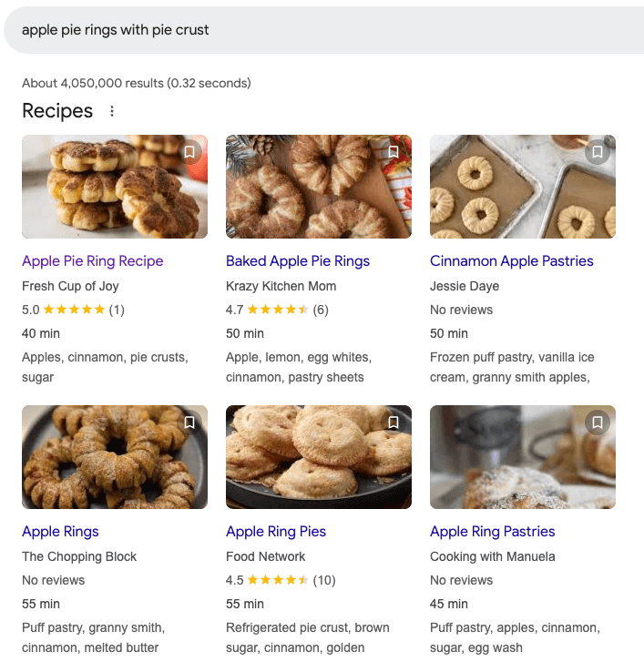644x672 pixels.
Task: Open the Apple Rings recipe title
Action: point(60,531)
